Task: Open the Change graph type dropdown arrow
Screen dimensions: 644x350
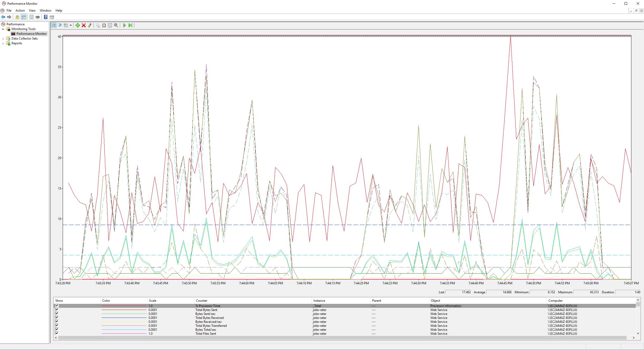Action: coord(71,26)
